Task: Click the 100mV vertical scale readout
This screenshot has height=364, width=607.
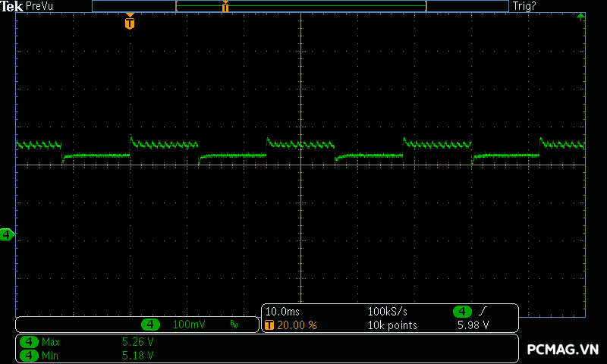Action: coord(188,325)
